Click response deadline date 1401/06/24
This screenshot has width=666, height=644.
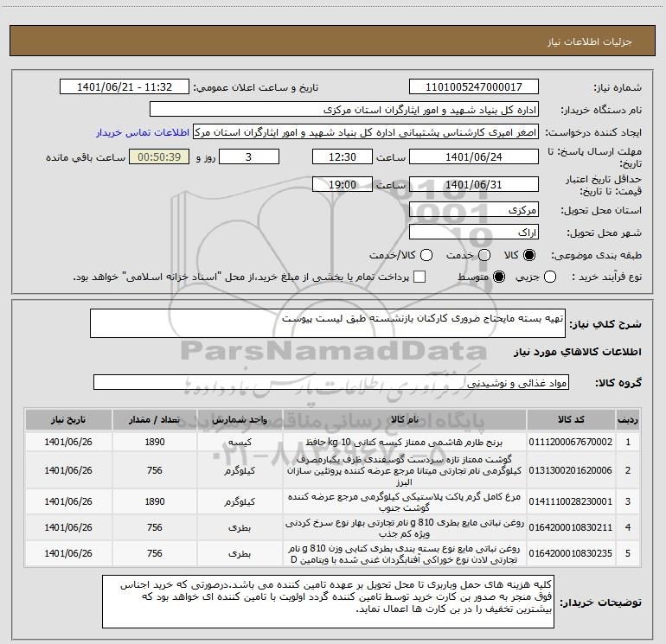[474, 157]
